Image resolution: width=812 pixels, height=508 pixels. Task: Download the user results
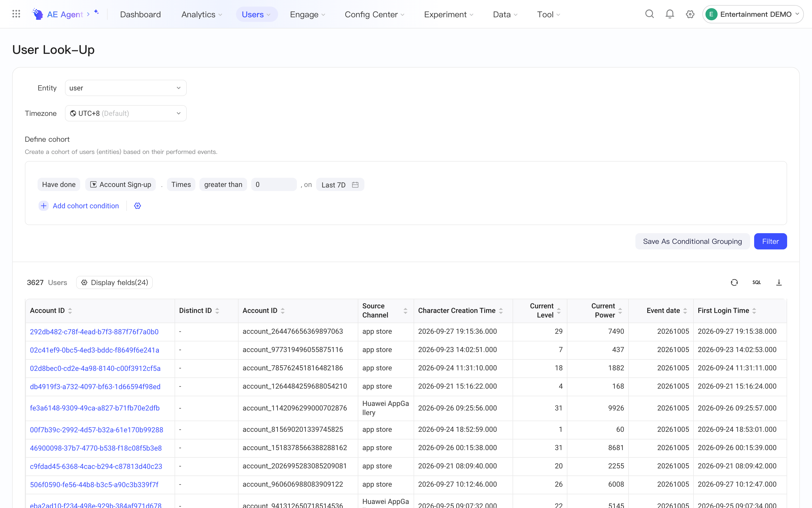(779, 282)
